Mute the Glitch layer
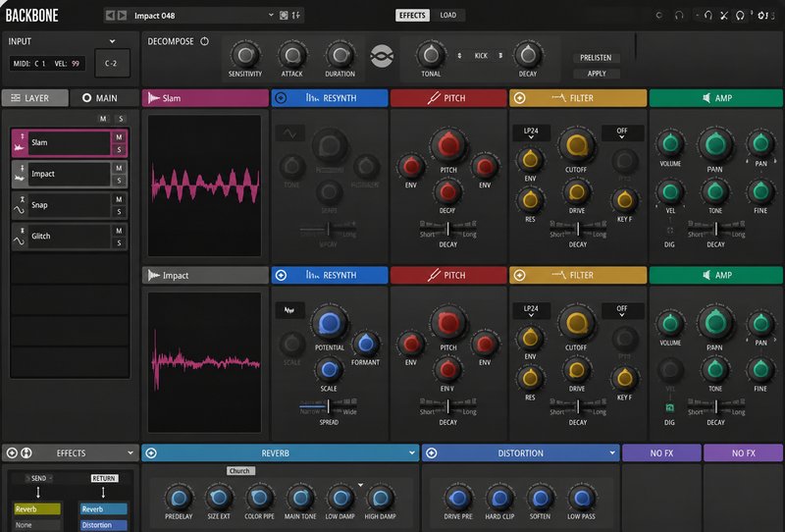This screenshot has height=532, width=785. pos(119,231)
